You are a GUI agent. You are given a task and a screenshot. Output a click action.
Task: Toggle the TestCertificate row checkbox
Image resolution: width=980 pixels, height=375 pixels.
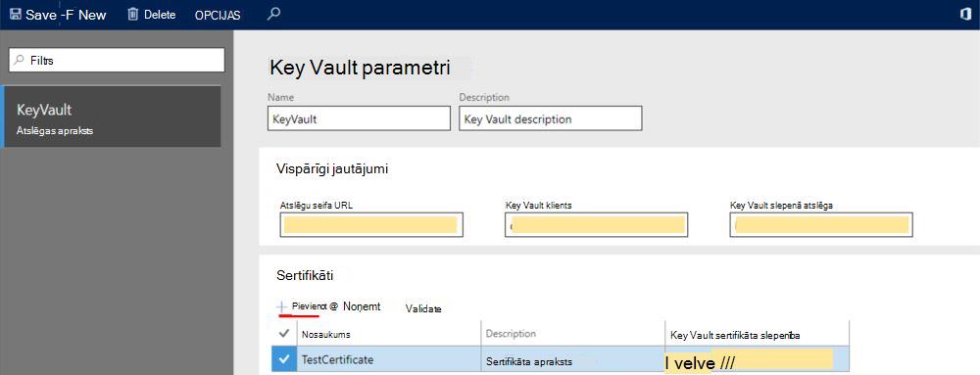click(x=284, y=359)
